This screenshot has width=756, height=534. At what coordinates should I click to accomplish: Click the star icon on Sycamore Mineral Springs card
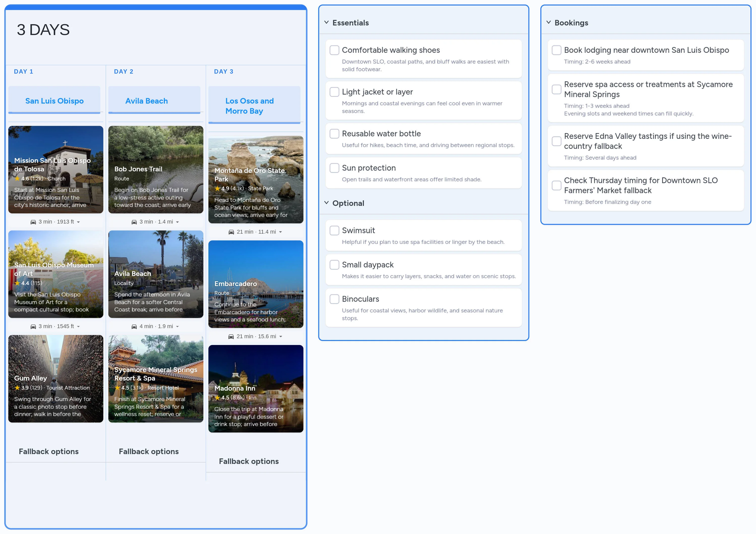point(117,388)
